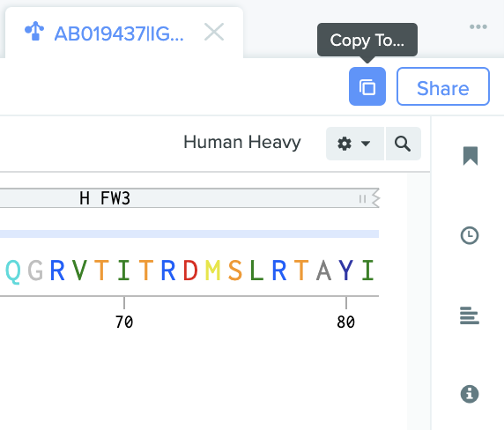Screen dimensions: 504x430
Task: Open the three-dot more options menu
Action: [478, 26]
